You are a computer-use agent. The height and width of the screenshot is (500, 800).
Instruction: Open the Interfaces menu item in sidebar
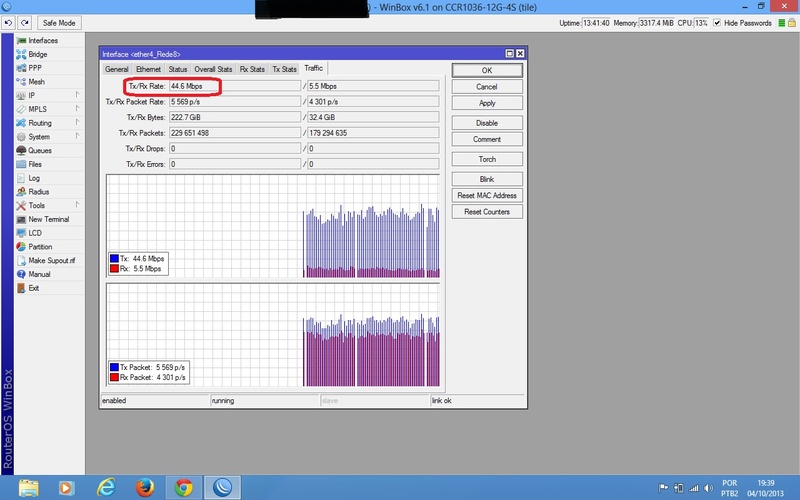tap(42, 41)
